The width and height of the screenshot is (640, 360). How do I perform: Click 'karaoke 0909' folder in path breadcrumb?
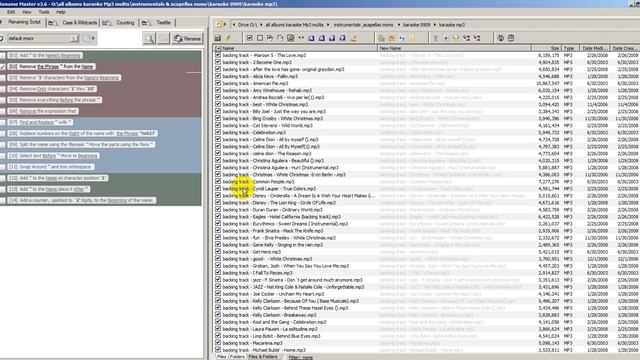pos(416,24)
